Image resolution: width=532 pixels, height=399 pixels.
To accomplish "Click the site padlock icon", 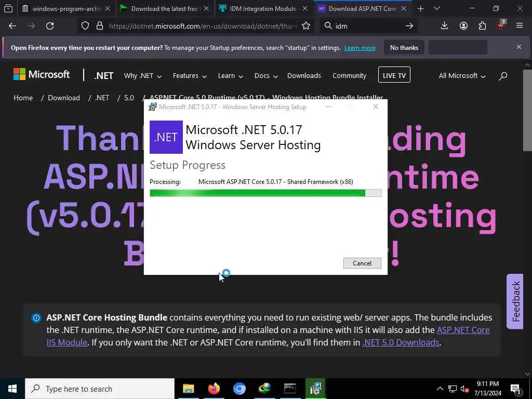I will [99, 26].
